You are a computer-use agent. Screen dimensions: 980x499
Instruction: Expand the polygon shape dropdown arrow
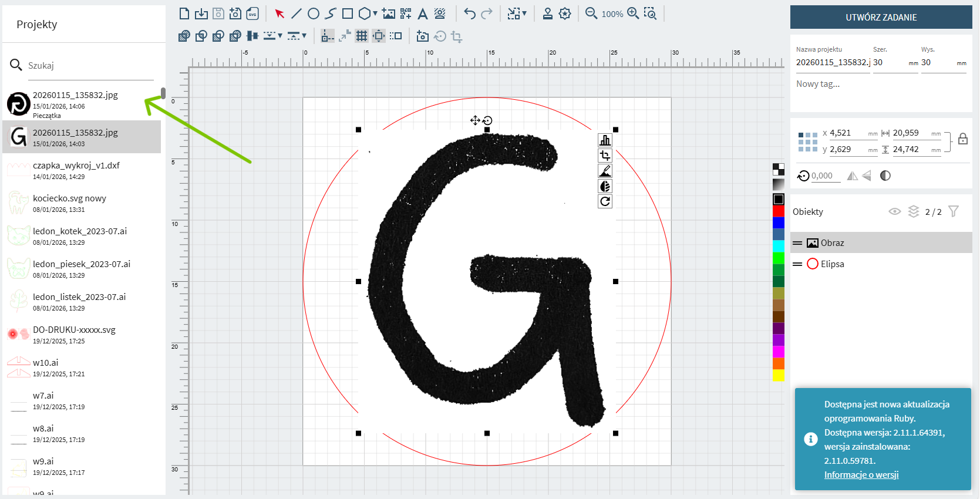click(x=375, y=14)
